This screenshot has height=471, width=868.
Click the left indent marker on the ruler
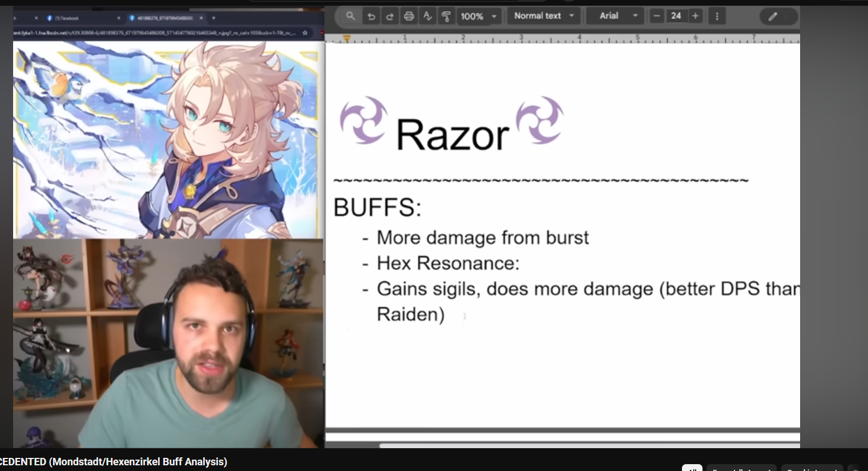click(x=346, y=39)
